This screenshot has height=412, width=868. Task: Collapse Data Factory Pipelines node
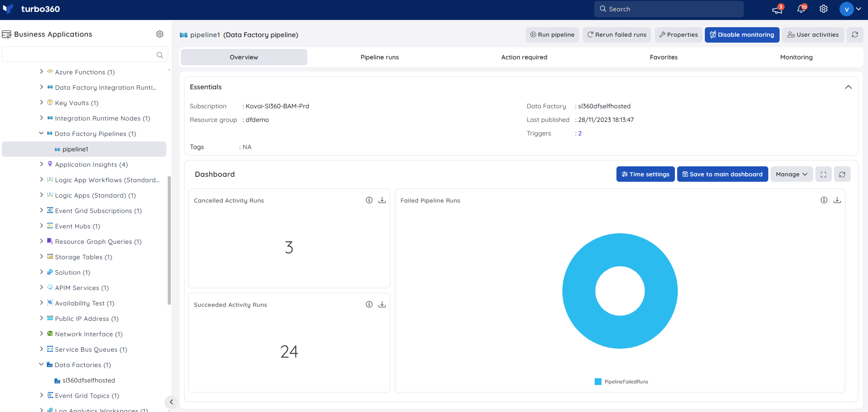tap(41, 133)
